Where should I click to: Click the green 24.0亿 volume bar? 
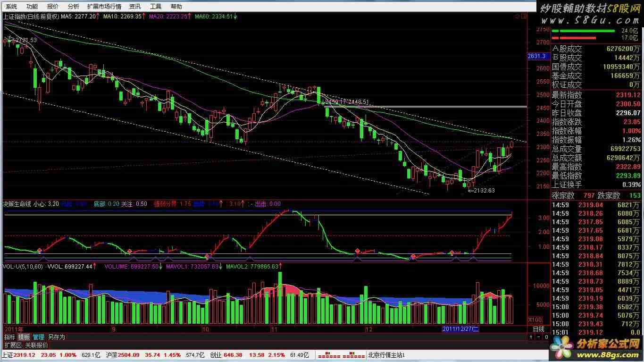[x=583, y=31]
